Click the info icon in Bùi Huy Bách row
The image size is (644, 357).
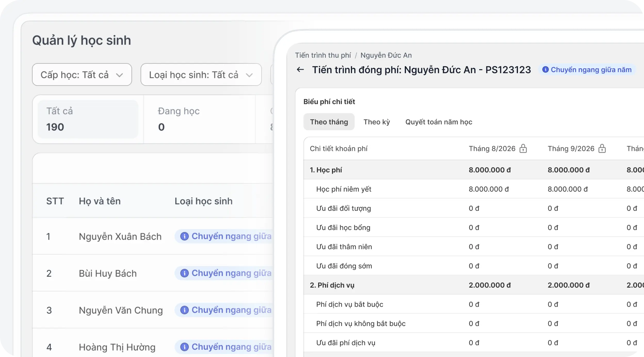[x=184, y=273]
